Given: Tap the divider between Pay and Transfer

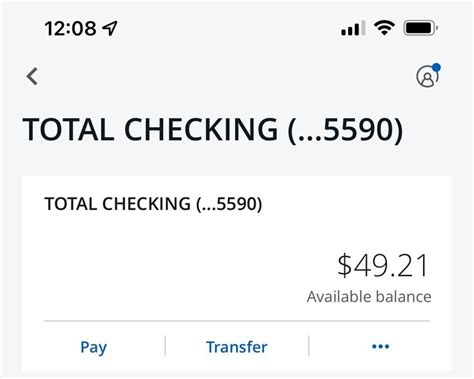Looking at the screenshot, I should point(165,346).
